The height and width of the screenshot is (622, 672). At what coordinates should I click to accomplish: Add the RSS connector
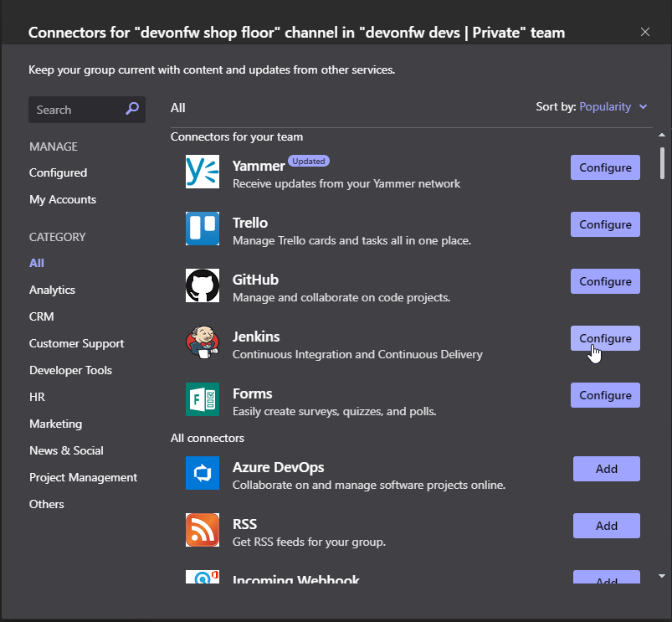606,526
